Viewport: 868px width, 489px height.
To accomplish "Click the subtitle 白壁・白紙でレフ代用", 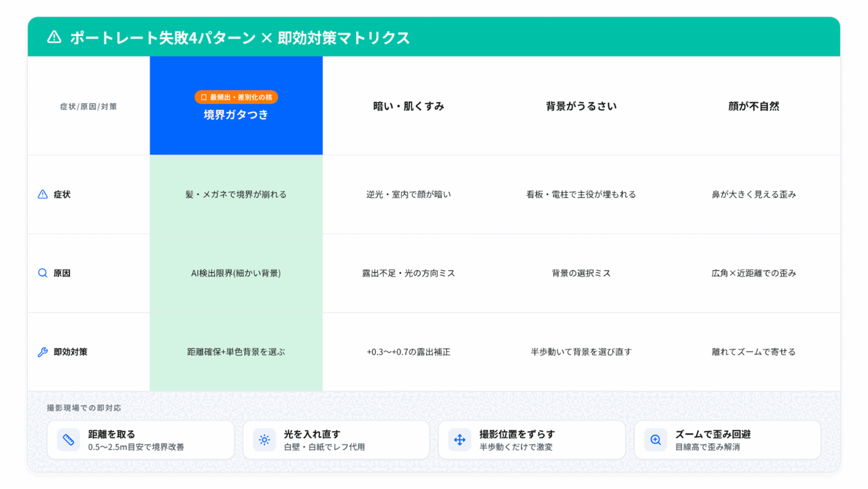I will [x=324, y=447].
